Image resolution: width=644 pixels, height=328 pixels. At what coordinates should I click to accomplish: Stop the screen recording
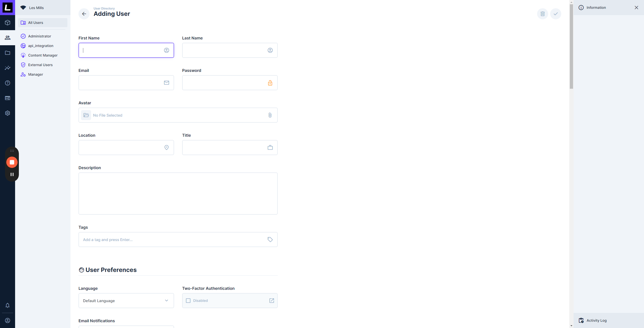[12, 162]
